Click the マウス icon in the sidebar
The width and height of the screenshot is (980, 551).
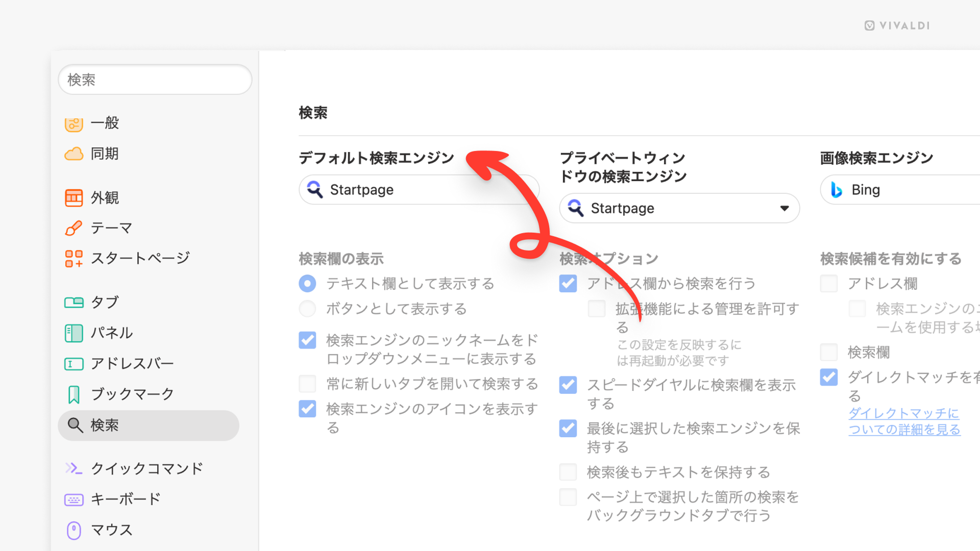click(x=74, y=530)
